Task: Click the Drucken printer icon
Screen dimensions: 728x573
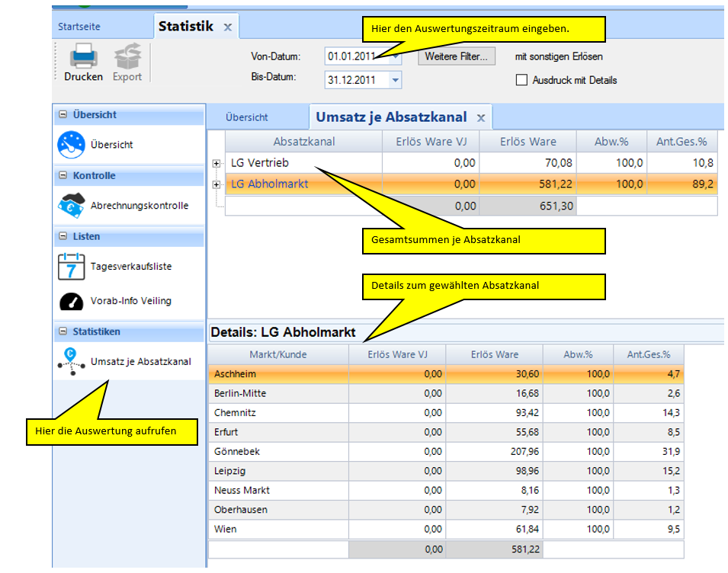Action: pyautogui.click(x=83, y=57)
